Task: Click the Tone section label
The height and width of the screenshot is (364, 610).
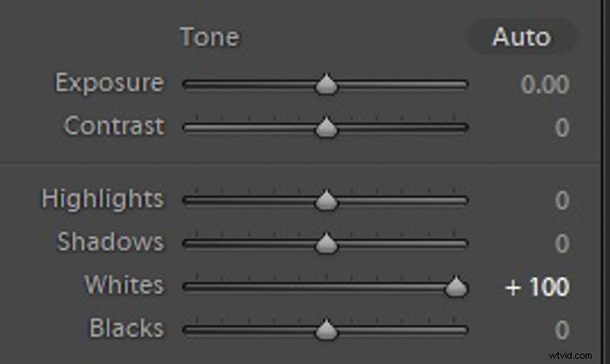Action: click(x=209, y=37)
